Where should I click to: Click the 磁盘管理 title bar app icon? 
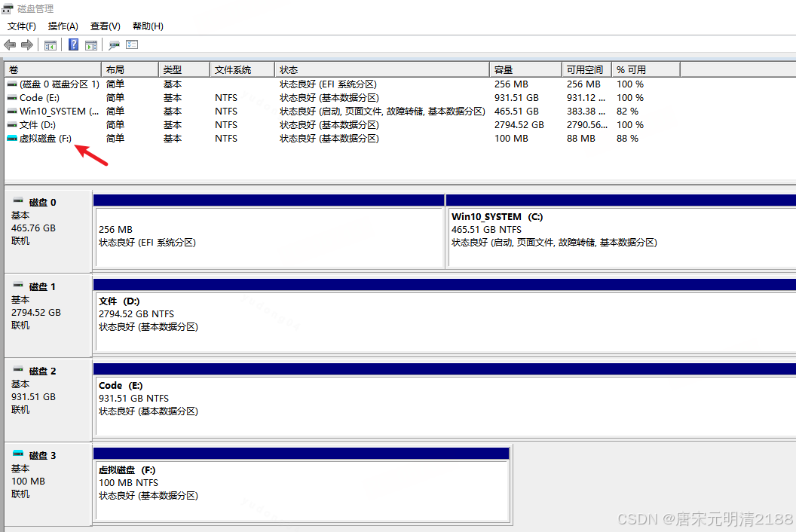click(x=7, y=8)
